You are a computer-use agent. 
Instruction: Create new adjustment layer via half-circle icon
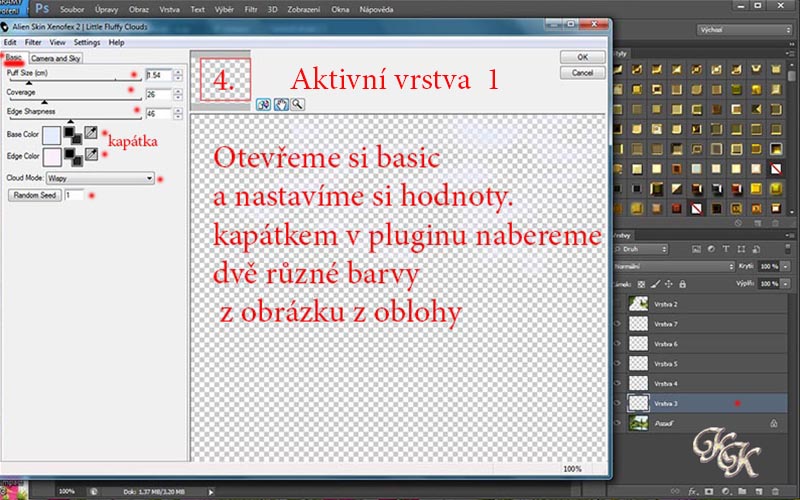pyautogui.click(x=725, y=491)
